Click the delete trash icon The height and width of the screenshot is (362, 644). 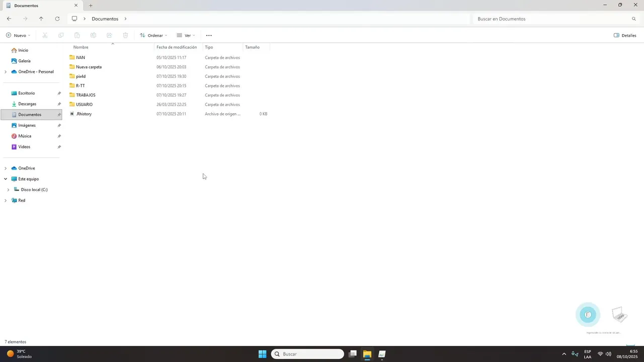[x=125, y=35]
